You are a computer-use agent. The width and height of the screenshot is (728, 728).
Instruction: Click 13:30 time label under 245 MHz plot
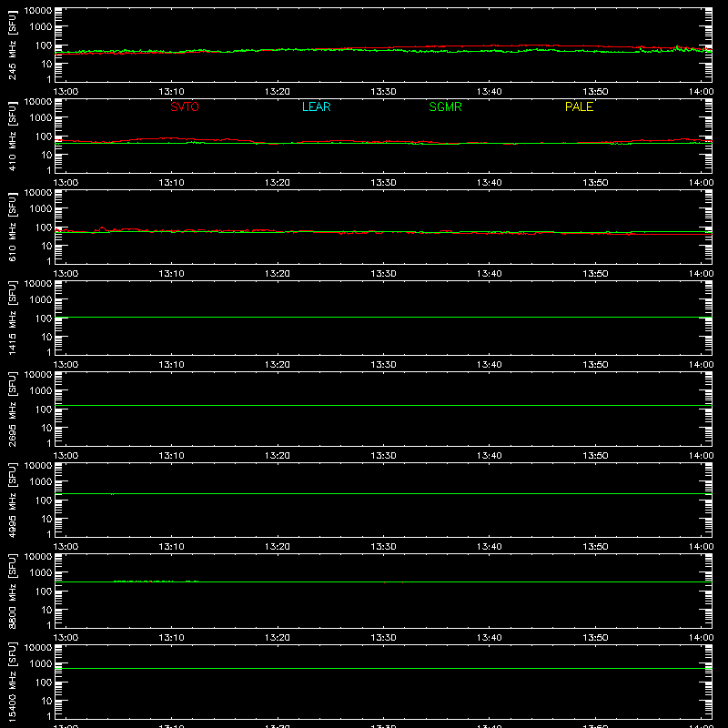point(383,92)
